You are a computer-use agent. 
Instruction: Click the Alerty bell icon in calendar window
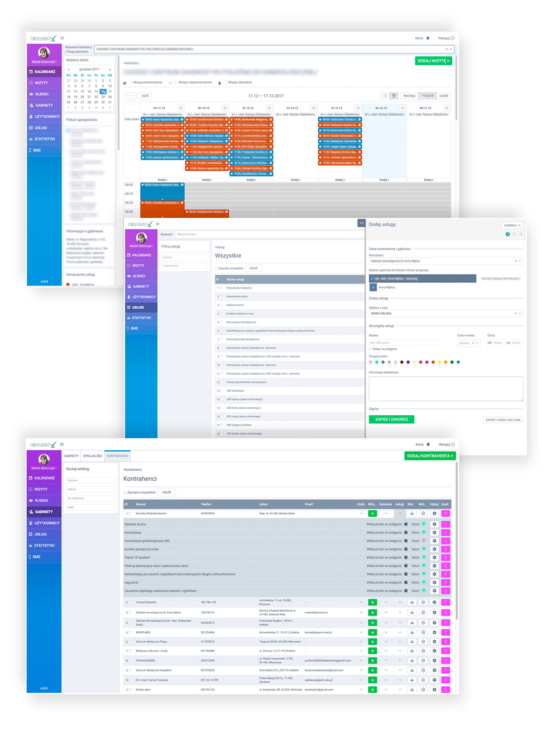tap(427, 38)
